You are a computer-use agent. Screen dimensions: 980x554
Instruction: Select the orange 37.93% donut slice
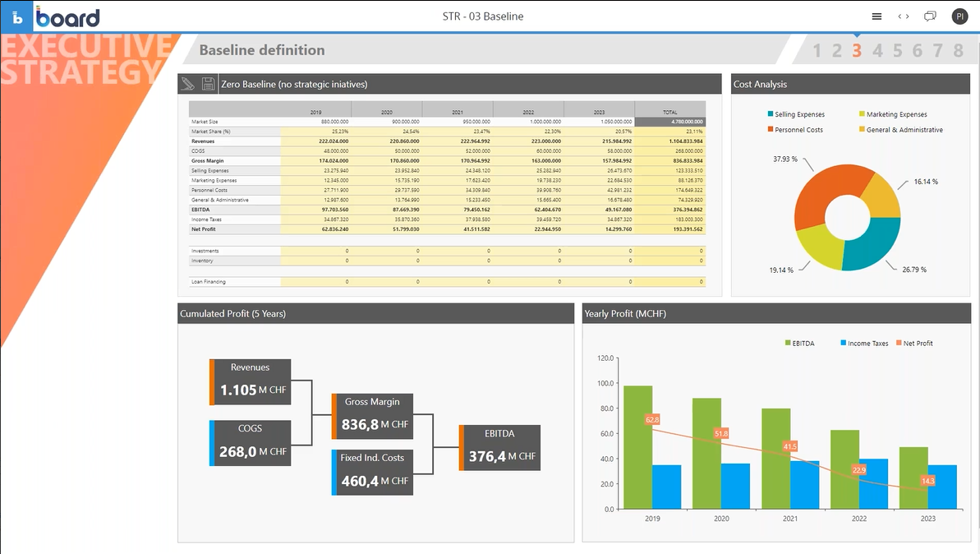[821, 190]
